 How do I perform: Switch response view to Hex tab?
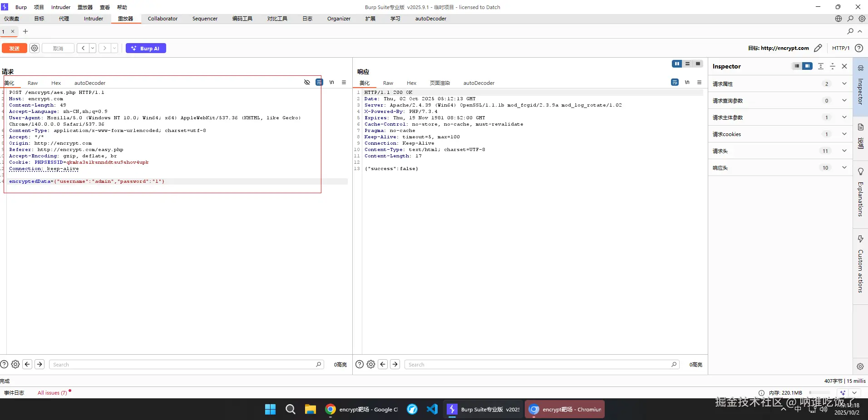tap(411, 83)
